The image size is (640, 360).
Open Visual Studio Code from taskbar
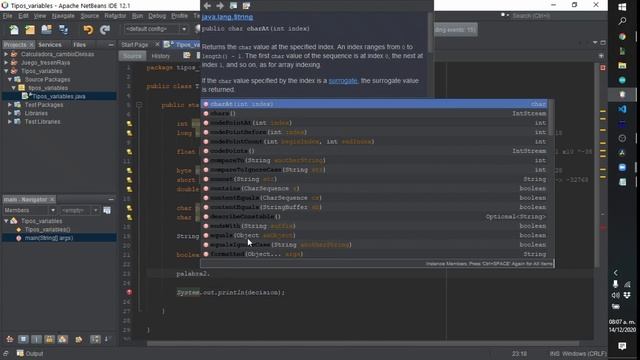click(622, 109)
